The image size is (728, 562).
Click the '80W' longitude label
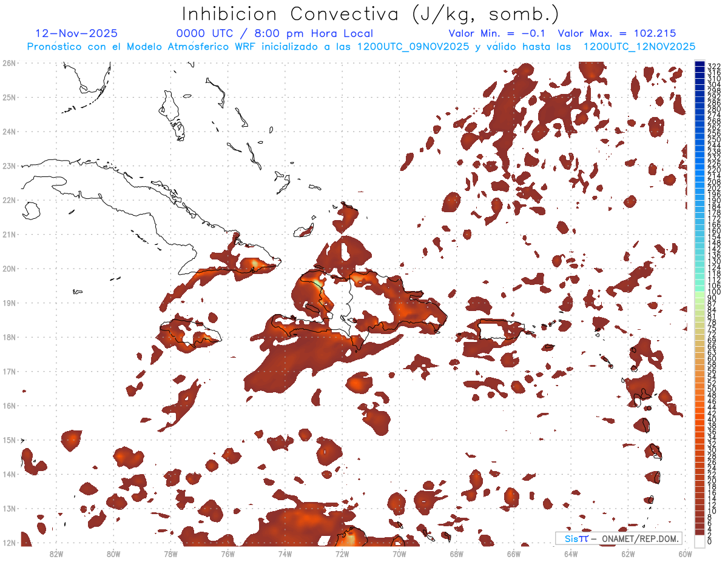click(113, 554)
